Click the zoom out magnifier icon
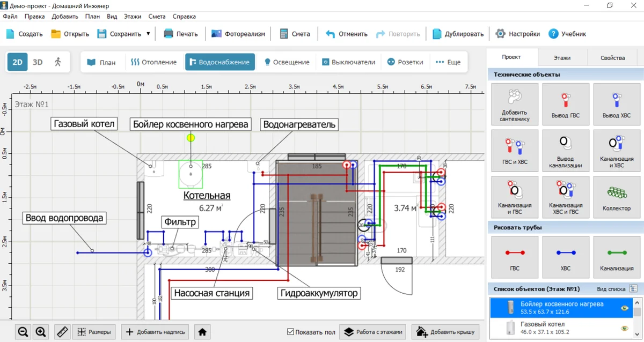This screenshot has width=644, height=342. pos(23,332)
